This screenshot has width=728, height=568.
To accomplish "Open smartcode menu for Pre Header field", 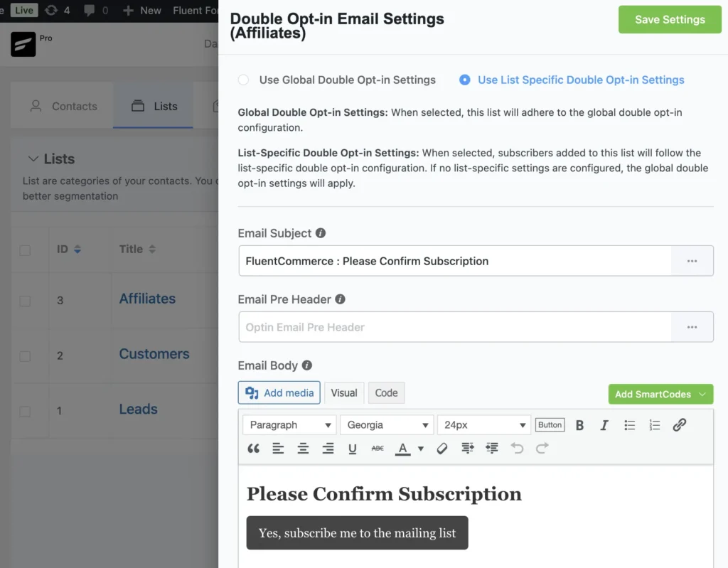I will point(692,327).
